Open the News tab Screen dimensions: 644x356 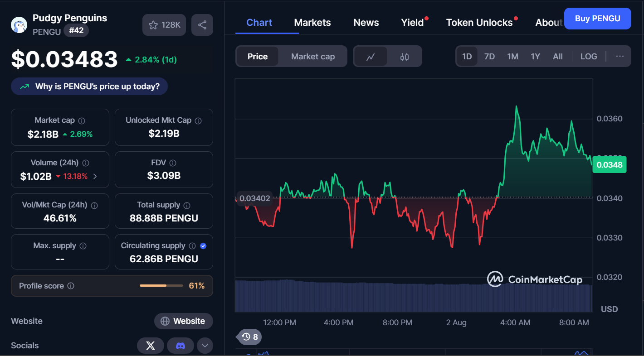click(x=366, y=23)
